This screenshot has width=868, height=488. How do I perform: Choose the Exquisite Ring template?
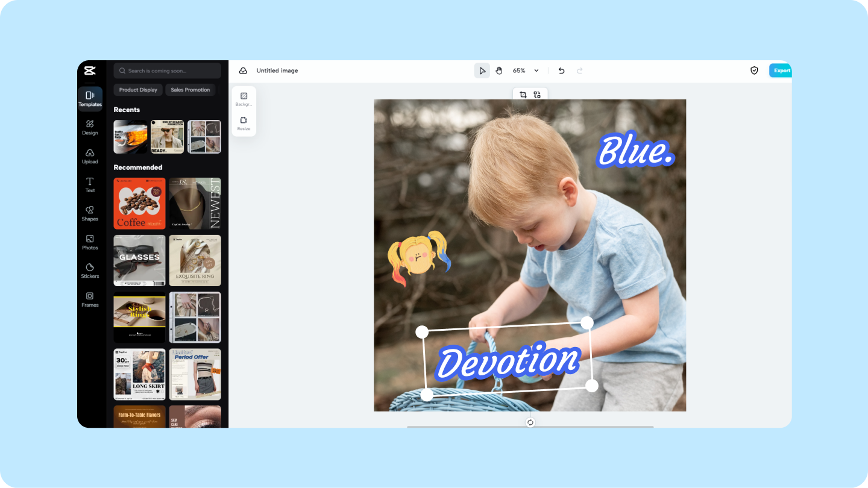tap(195, 260)
